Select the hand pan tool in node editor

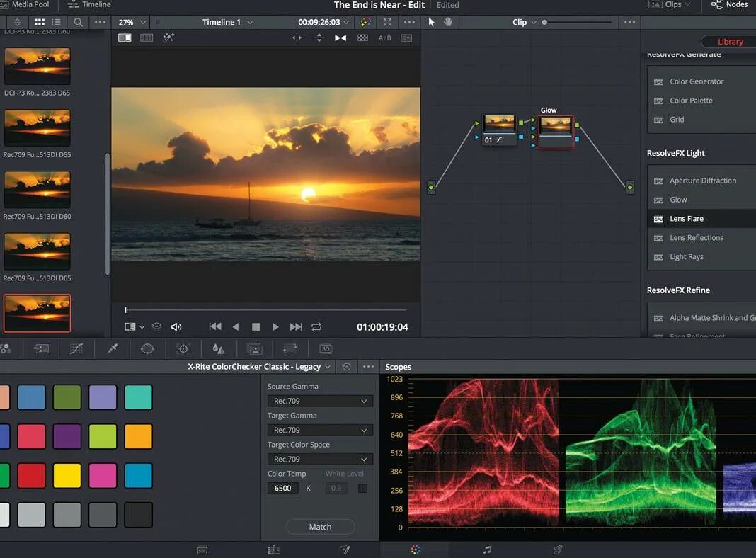click(x=448, y=22)
